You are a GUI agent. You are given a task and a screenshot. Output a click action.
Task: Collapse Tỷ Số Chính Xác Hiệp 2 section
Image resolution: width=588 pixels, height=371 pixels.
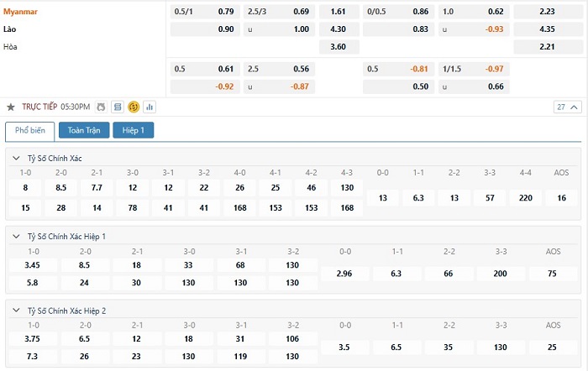[16, 311]
